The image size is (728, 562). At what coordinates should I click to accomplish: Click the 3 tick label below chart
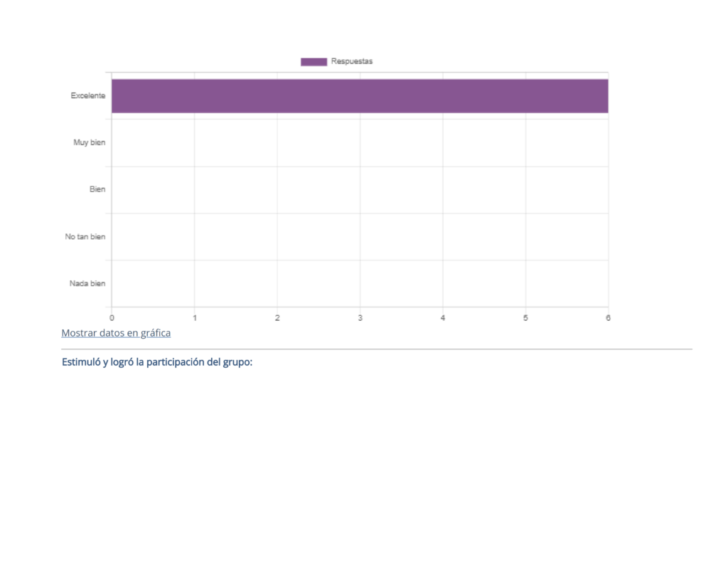[360, 318]
